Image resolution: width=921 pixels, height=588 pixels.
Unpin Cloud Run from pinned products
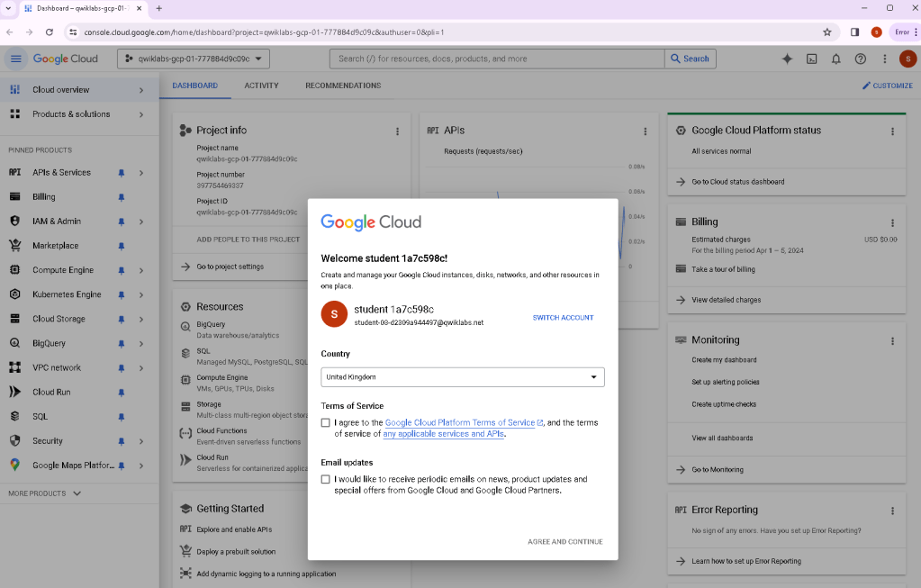[122, 393]
